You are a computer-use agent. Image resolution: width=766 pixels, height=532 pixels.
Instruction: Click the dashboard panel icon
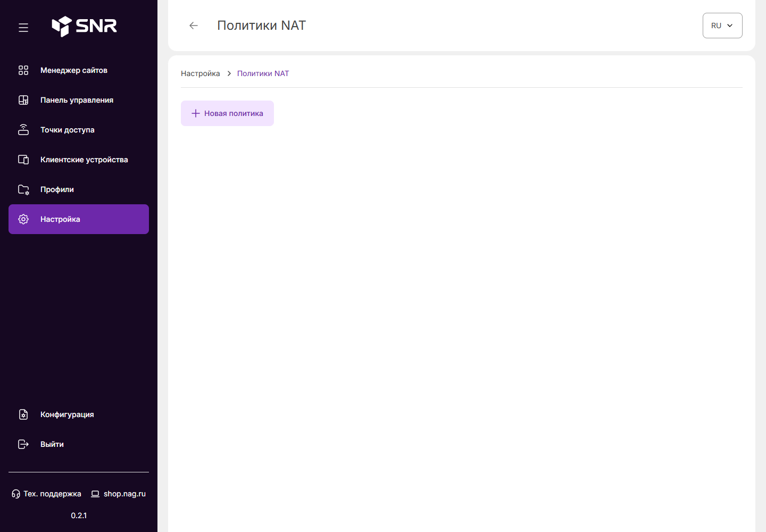[23, 100]
